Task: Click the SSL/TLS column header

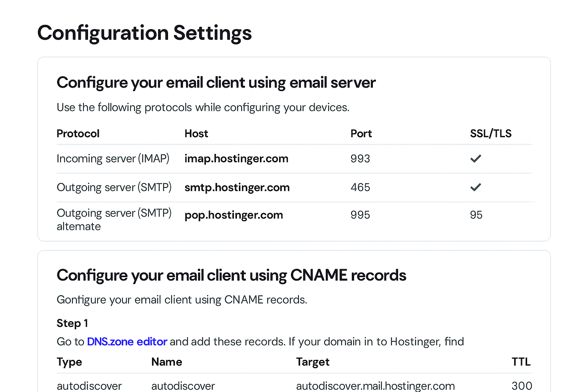Action: click(491, 134)
